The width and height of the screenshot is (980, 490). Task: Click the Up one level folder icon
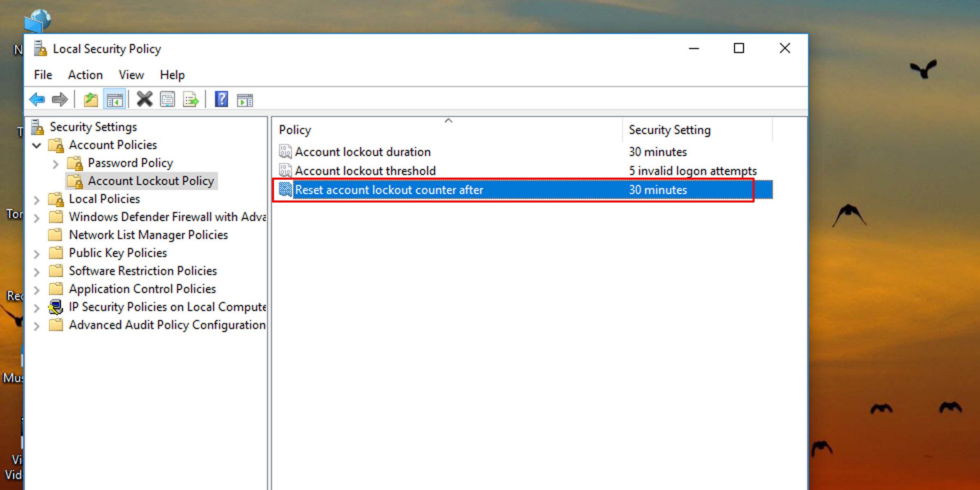point(91,99)
